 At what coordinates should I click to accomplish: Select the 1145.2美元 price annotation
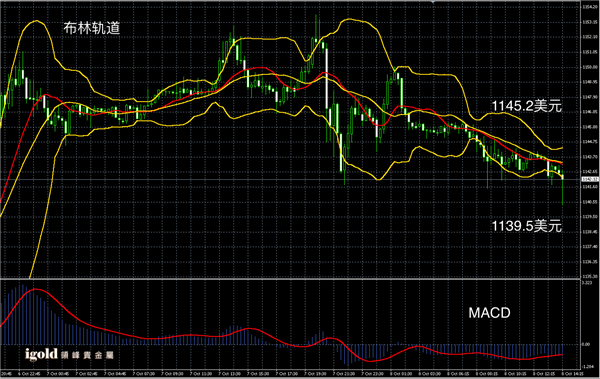click(527, 106)
